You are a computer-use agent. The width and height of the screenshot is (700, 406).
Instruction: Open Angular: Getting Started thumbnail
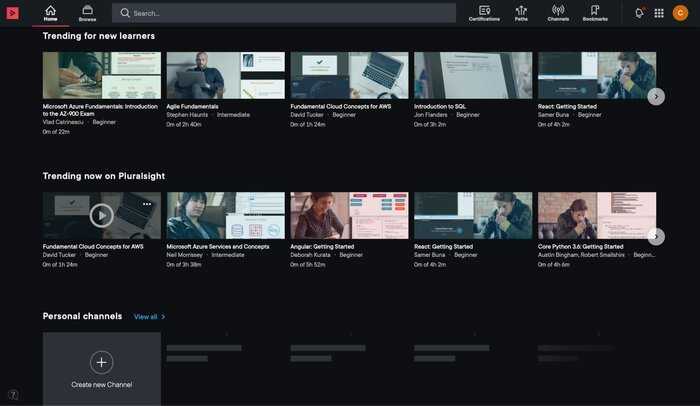[x=349, y=215]
